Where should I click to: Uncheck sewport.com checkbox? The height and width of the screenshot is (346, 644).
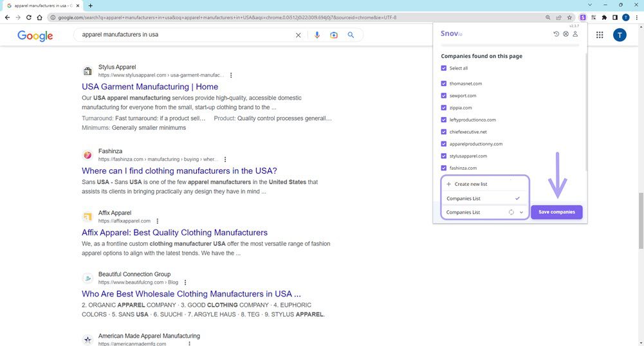pyautogui.click(x=443, y=96)
